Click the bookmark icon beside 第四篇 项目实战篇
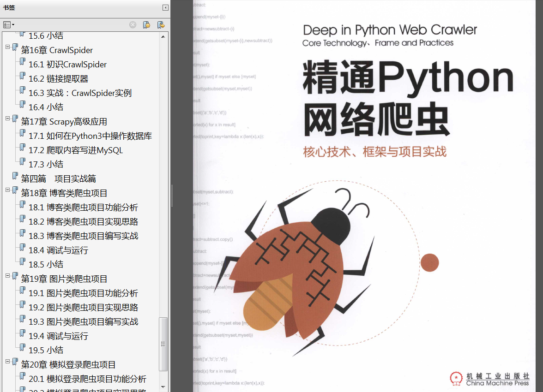 click(15, 176)
